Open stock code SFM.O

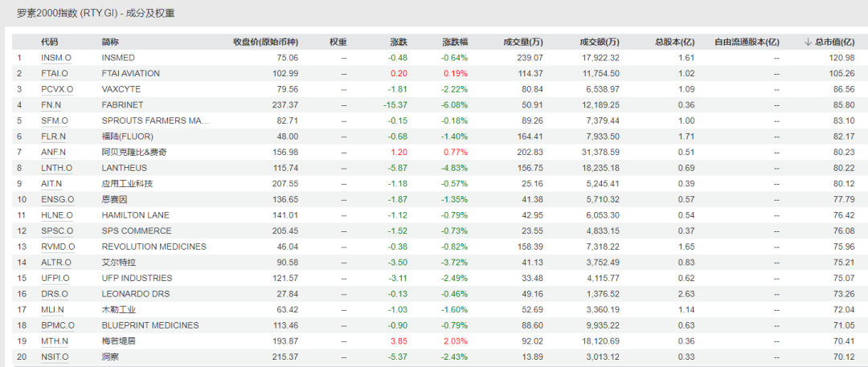point(55,120)
